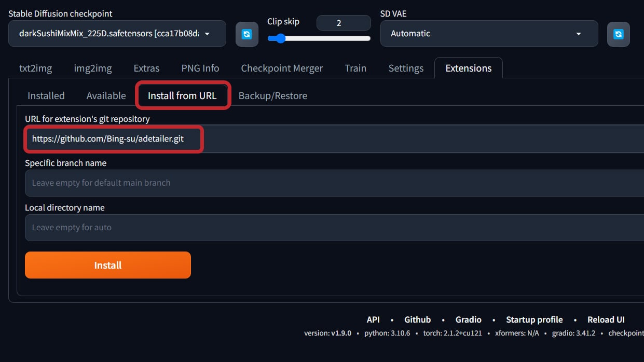Viewport: 644px width, 362px height.
Task: Show the Available extensions subtab
Action: [106, 95]
